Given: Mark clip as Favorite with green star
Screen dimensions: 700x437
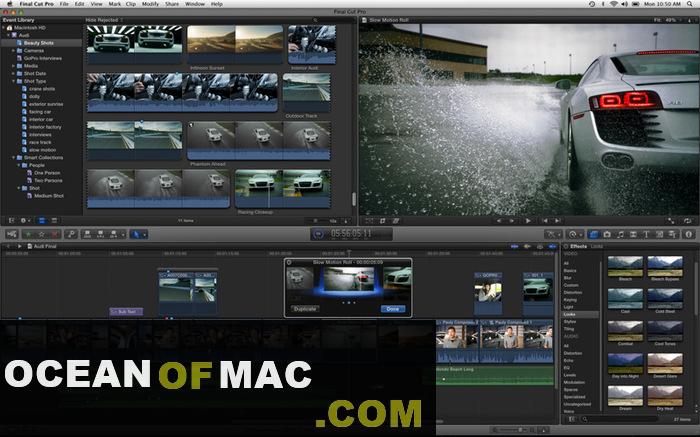Looking at the screenshot, I should tap(29, 234).
